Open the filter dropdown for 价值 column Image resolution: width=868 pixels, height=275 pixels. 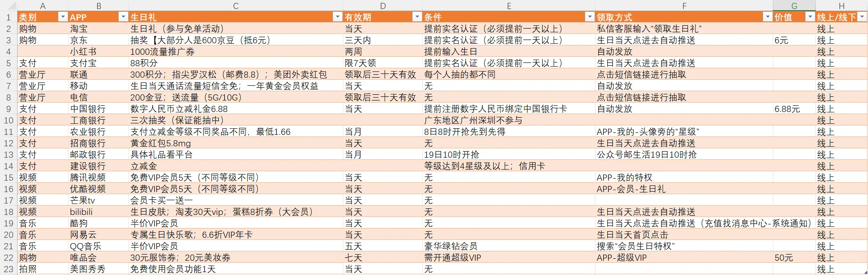point(810,17)
